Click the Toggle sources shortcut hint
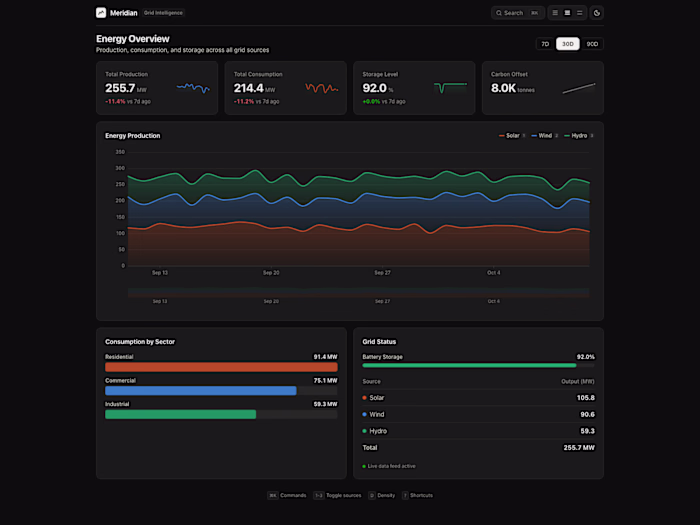700x525 pixels. pyautogui.click(x=337, y=495)
